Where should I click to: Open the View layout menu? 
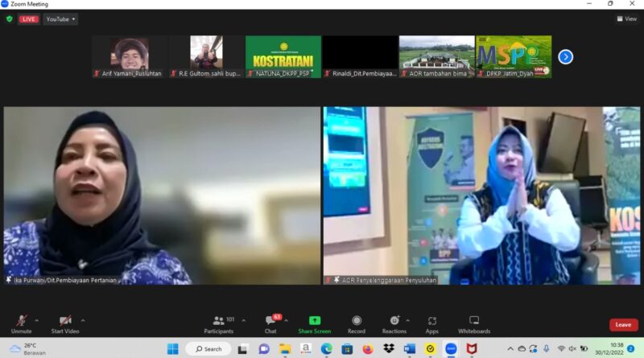point(626,19)
